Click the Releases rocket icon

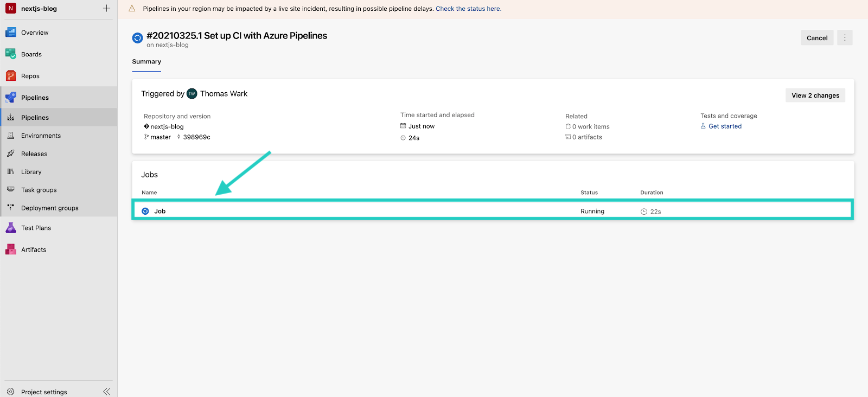click(x=11, y=153)
